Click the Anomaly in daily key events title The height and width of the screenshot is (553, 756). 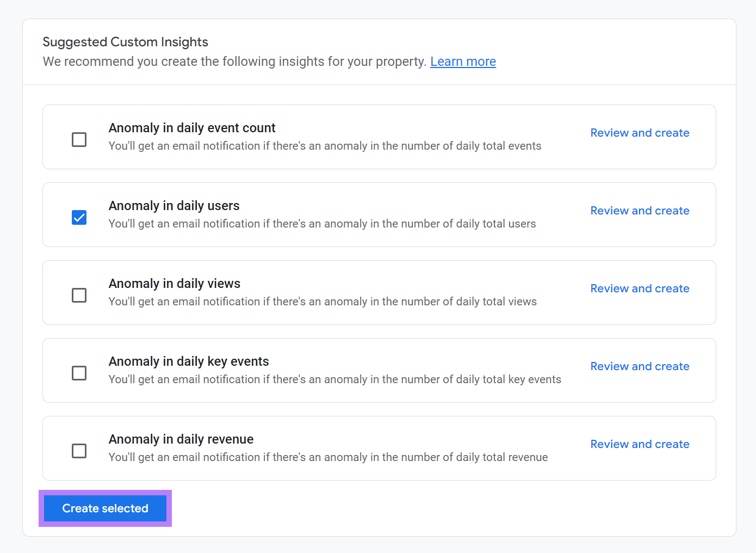189,361
